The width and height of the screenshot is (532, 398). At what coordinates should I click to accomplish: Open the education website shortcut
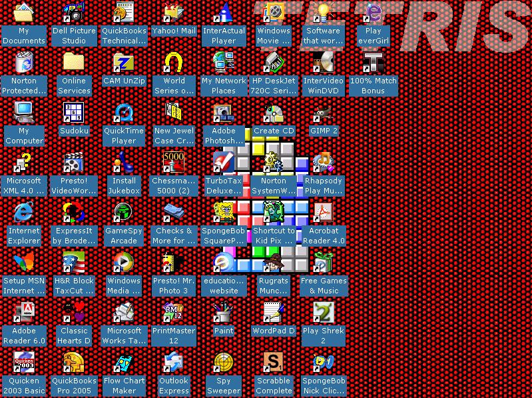tap(224, 262)
